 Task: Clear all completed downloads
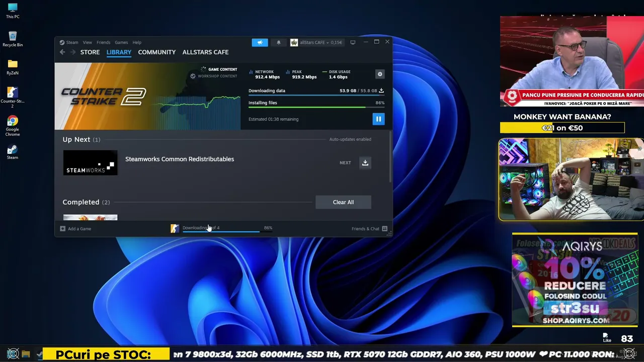tap(343, 202)
